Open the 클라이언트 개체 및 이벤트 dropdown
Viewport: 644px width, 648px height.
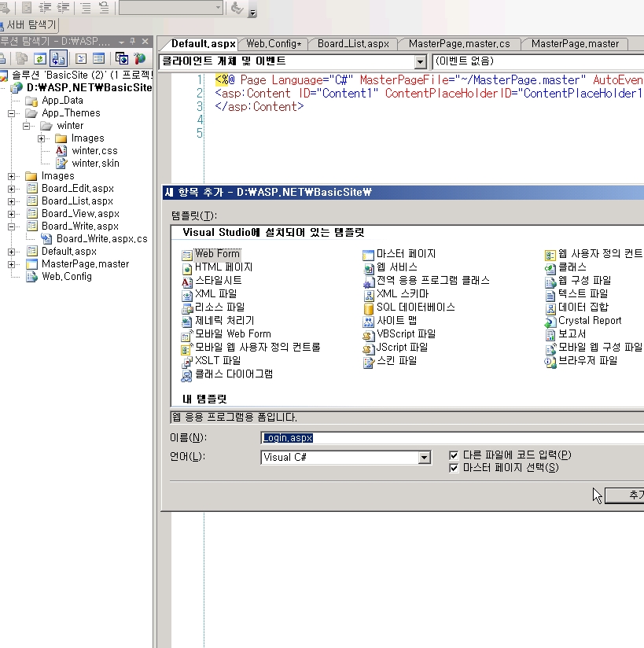(x=420, y=61)
